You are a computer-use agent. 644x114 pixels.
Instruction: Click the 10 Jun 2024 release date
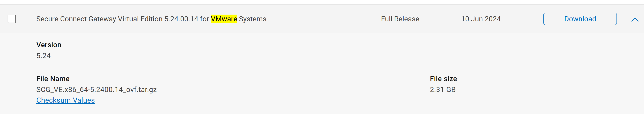pyautogui.click(x=481, y=19)
